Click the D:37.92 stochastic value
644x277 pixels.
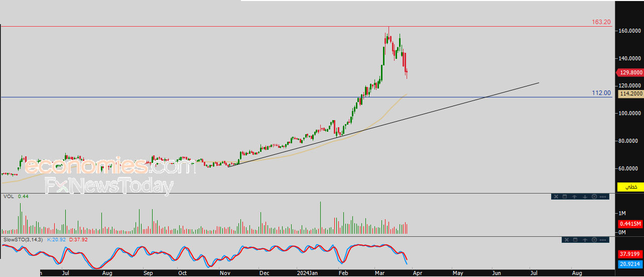[78, 239]
